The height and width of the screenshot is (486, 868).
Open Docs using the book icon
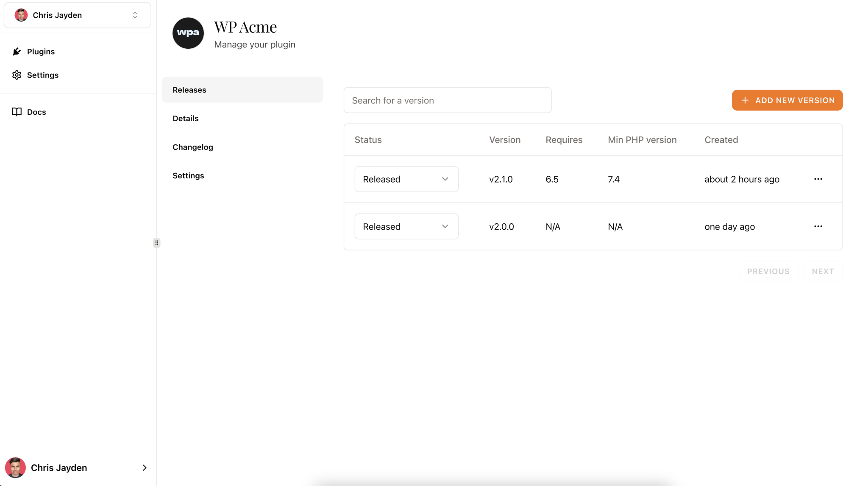17,111
